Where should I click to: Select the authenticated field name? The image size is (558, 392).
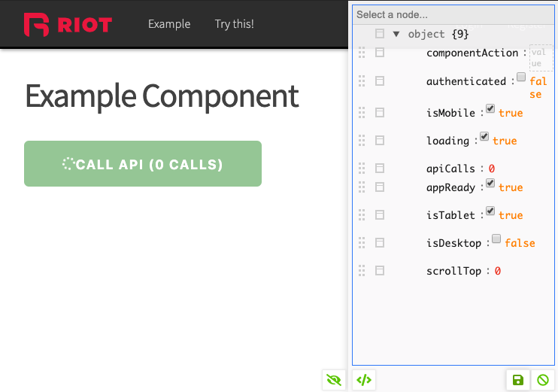[x=466, y=81]
